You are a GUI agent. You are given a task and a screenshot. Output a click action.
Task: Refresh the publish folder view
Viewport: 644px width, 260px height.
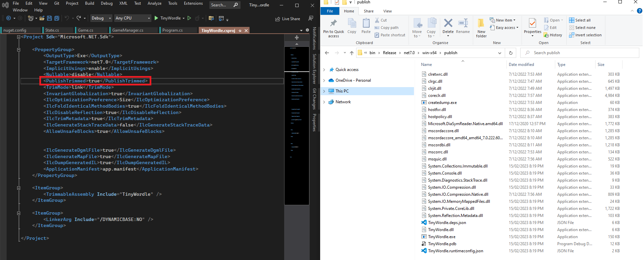[x=510, y=53]
